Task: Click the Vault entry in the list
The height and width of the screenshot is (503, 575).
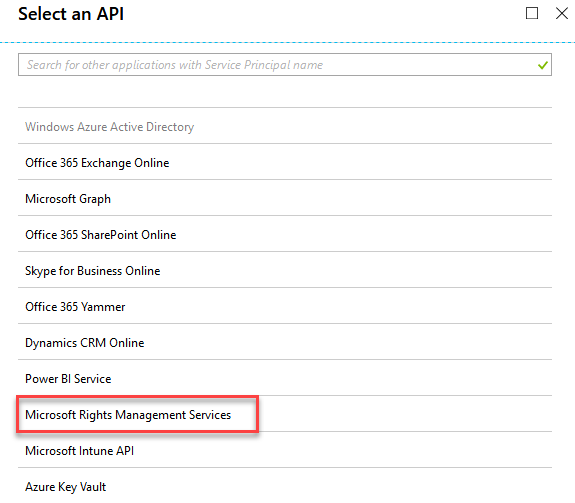Action: pos(285,486)
